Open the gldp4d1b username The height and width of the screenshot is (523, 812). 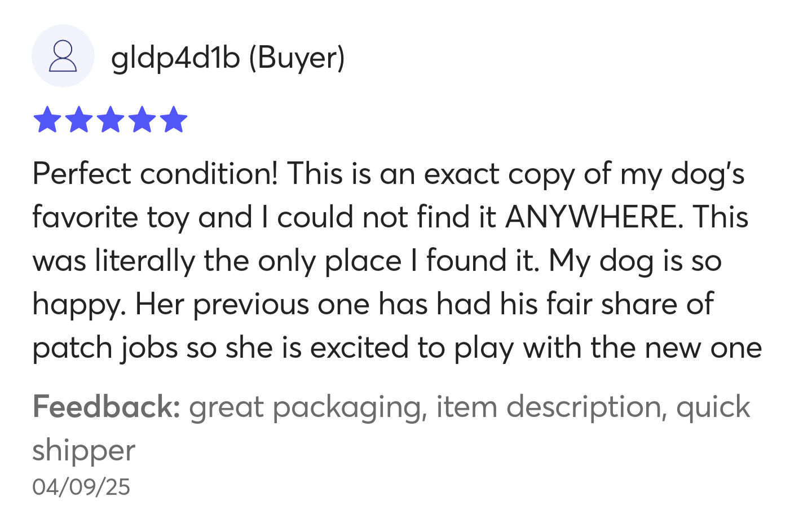[x=176, y=58]
